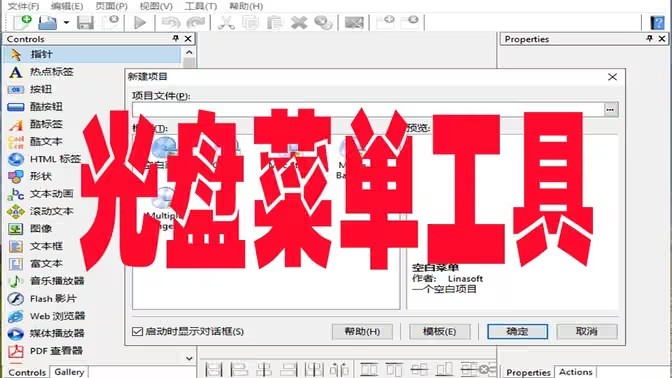
Task: Click Controls list scroll up arrow
Action: [189, 52]
